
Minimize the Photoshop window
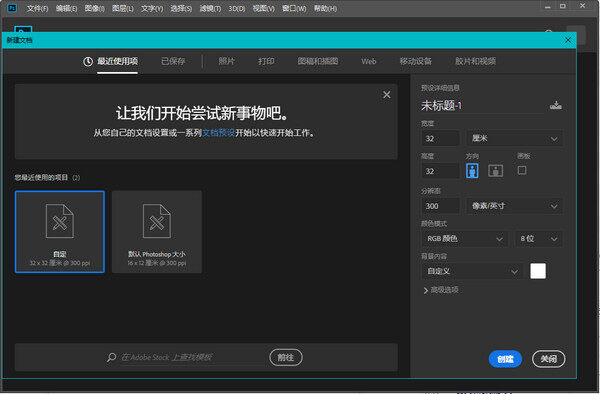coord(548,7)
